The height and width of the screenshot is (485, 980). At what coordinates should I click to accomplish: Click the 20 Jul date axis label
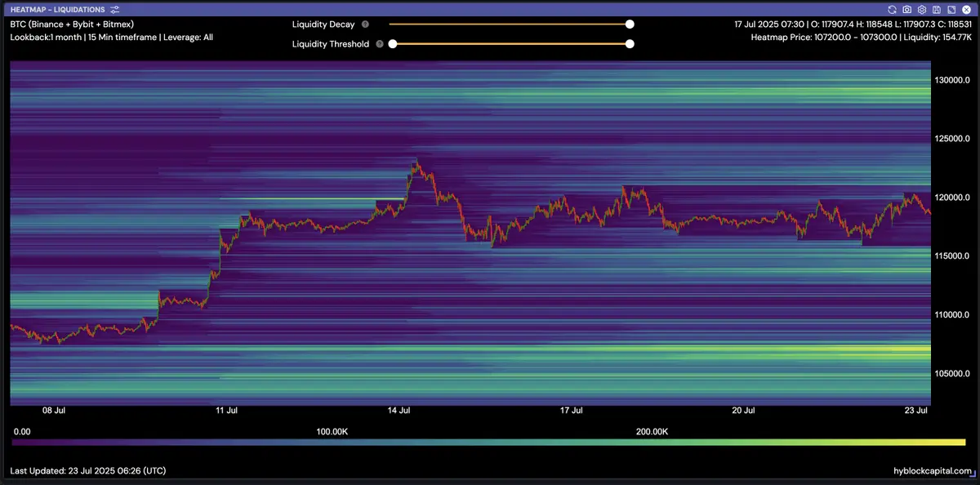(743, 411)
